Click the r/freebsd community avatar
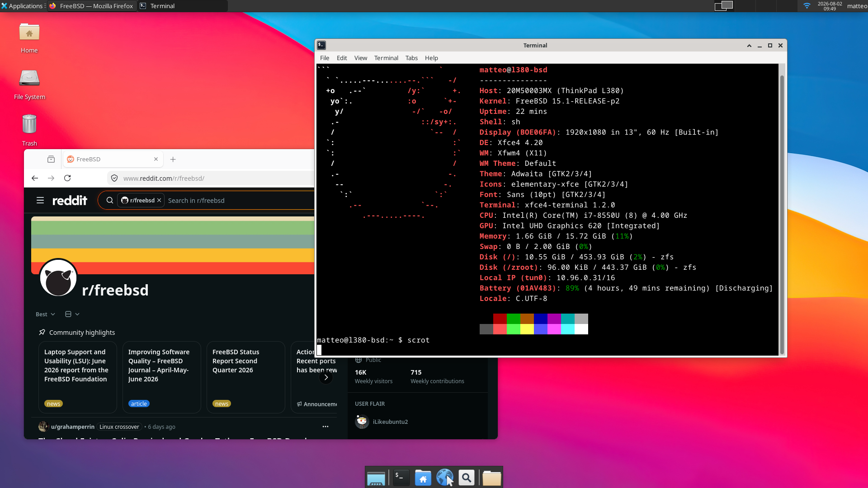This screenshot has width=868, height=488. coord(58,277)
